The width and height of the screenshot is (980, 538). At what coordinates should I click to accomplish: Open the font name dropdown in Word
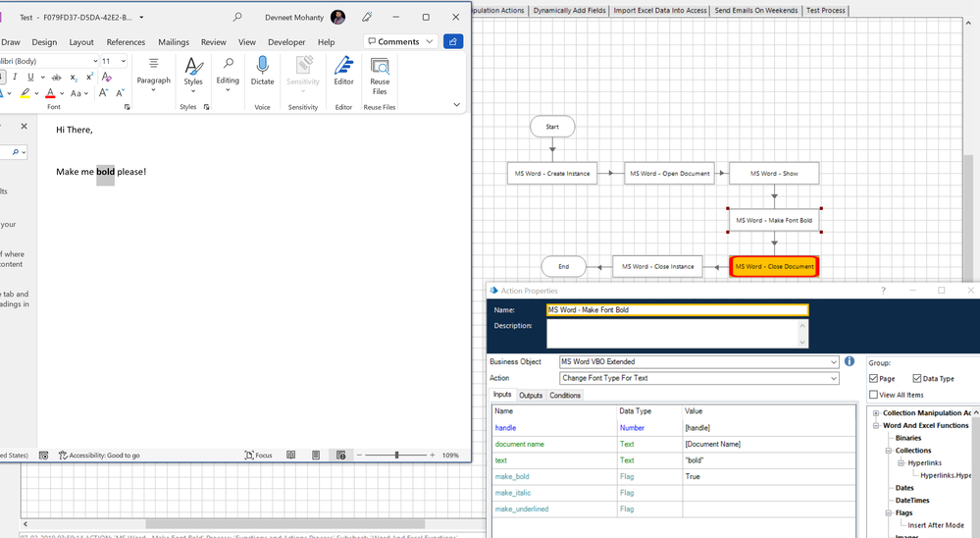pos(95,61)
